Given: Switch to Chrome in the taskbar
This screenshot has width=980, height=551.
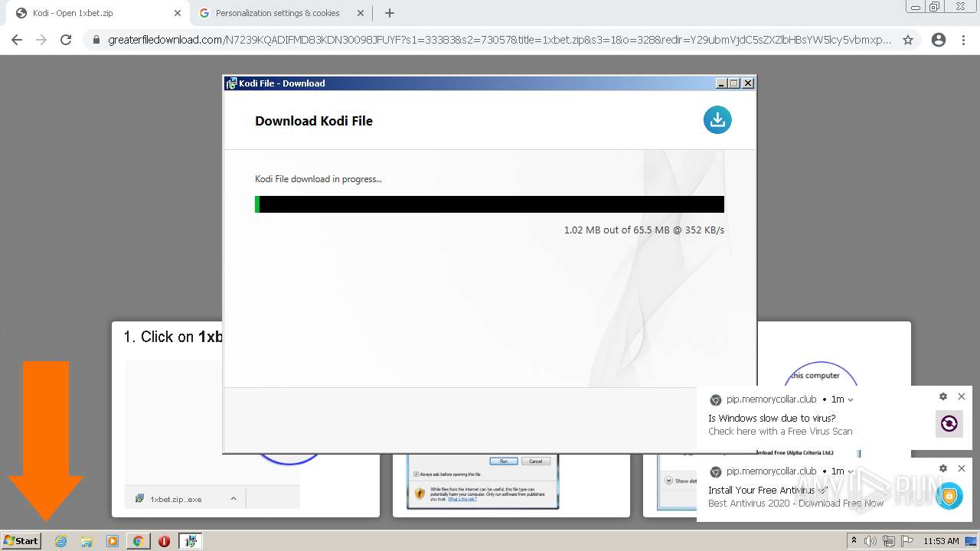Looking at the screenshot, I should (138, 541).
